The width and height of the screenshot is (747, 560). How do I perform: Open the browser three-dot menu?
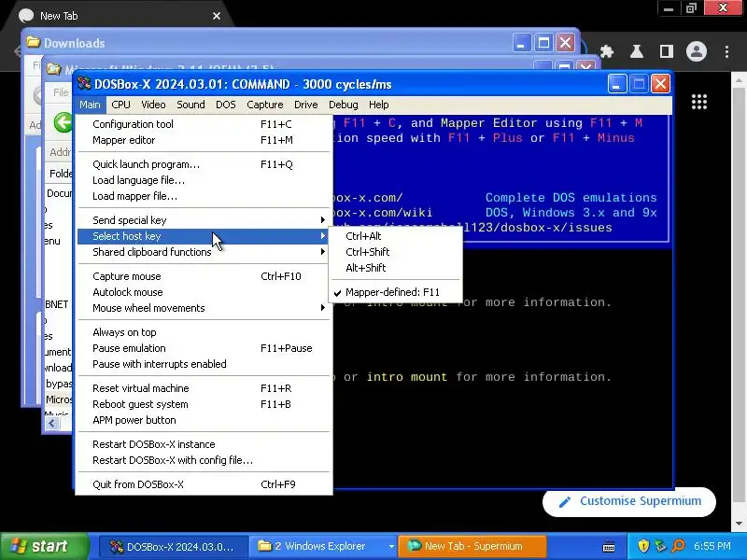pos(727,51)
